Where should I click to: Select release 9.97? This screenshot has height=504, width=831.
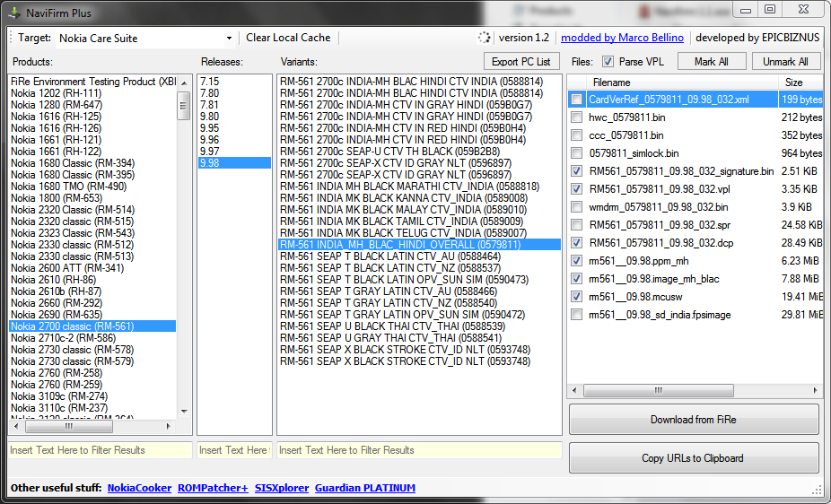(235, 152)
